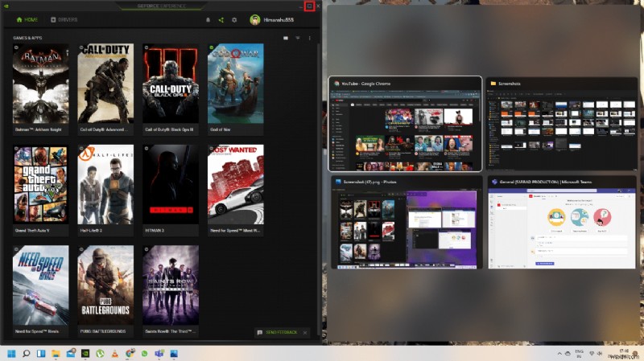This screenshot has width=644, height=361.
Task: Open Call of Duty Black Ops III cover
Action: [x=171, y=84]
